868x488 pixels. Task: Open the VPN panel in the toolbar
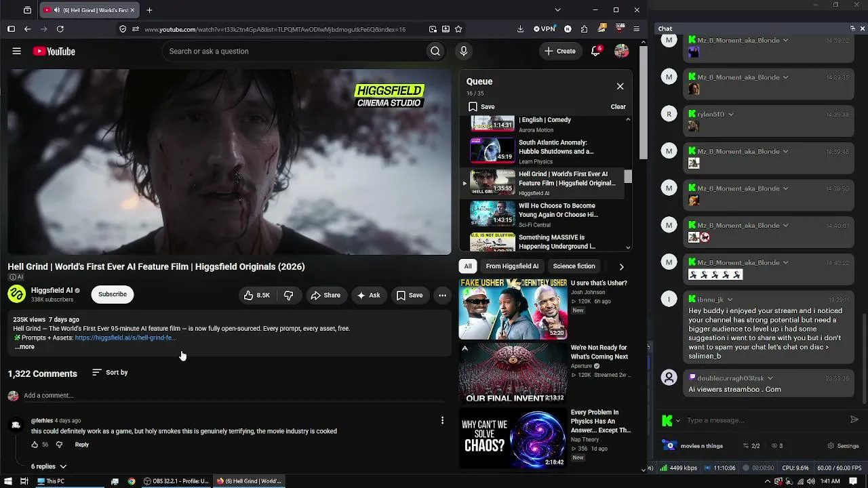pyautogui.click(x=545, y=29)
